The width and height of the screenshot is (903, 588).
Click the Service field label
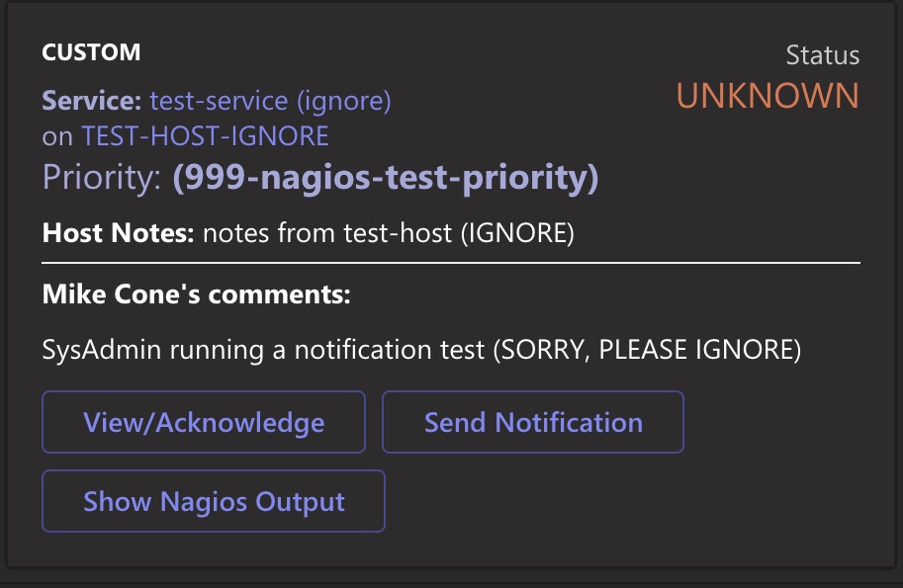(x=87, y=101)
